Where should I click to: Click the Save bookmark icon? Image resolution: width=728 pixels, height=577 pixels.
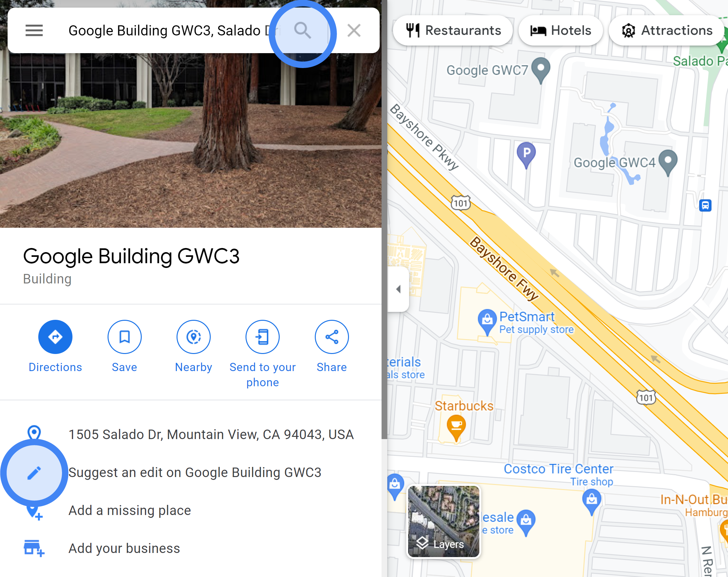[x=124, y=337]
